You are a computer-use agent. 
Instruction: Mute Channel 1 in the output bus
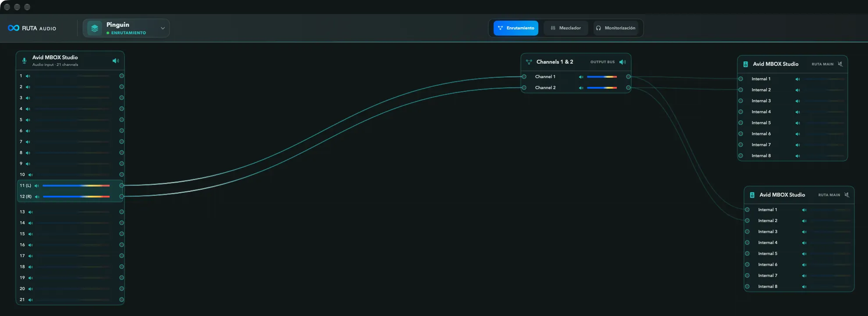coord(581,77)
